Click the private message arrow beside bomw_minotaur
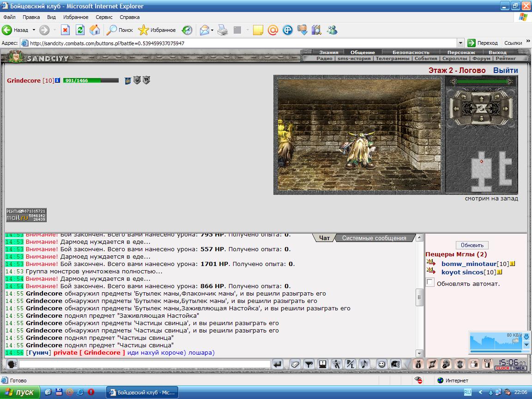The width and height of the screenshot is (532, 399). point(431,263)
